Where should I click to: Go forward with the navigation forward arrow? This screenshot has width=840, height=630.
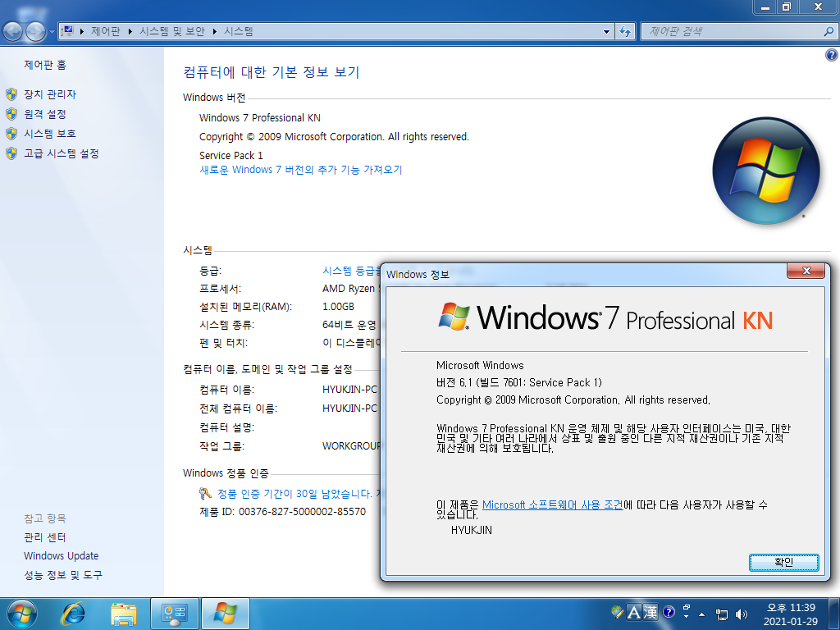[x=35, y=32]
